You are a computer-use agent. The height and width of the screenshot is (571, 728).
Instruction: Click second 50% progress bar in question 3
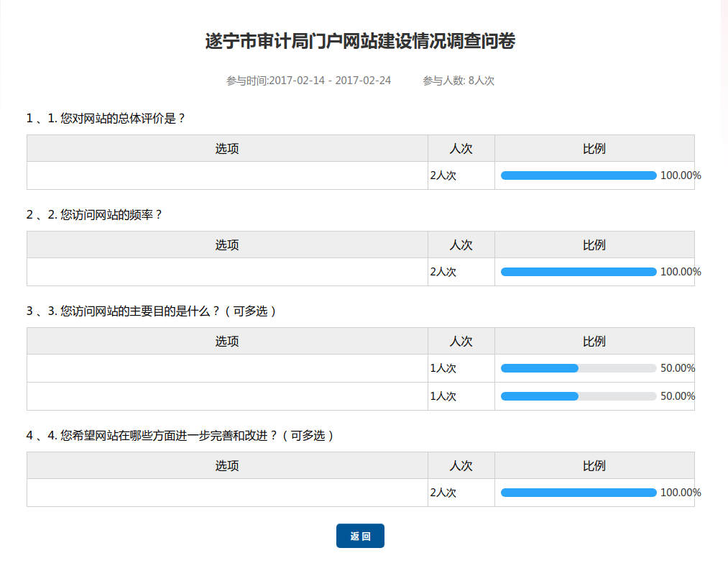[579, 396]
